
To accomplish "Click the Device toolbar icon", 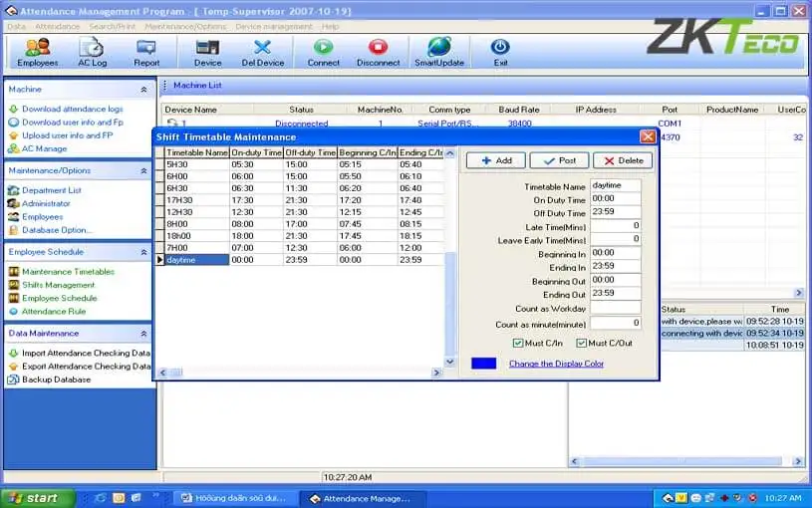I will (207, 47).
